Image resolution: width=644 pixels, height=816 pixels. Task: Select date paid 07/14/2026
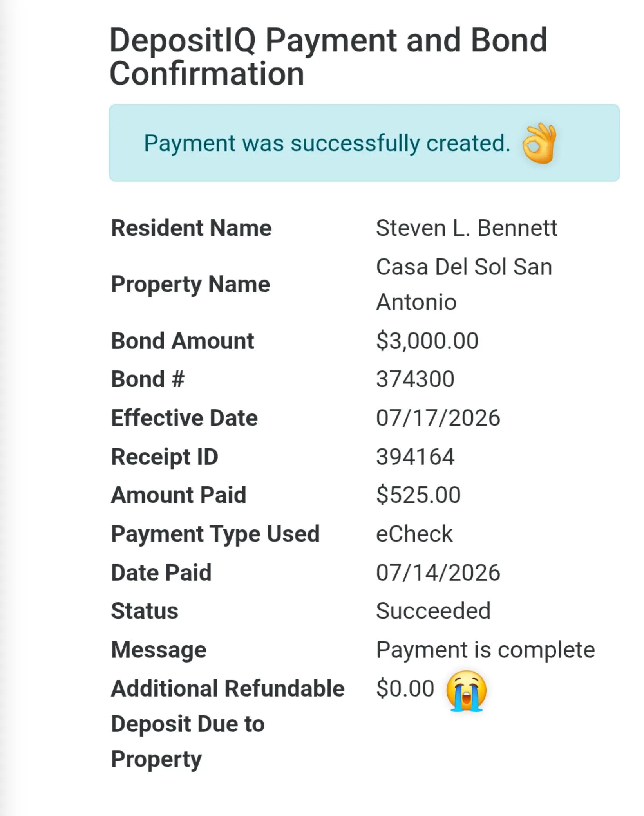438,572
